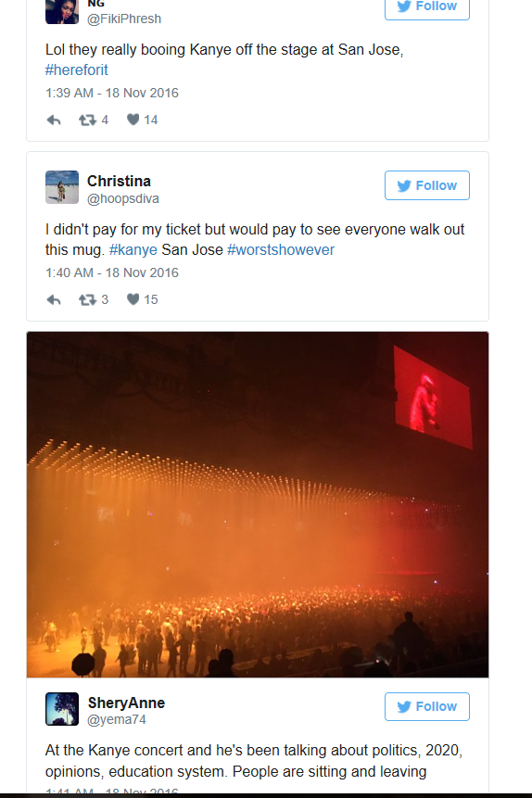532x798 pixels.
Task: Reply to Christina's tweet
Action: [54, 299]
